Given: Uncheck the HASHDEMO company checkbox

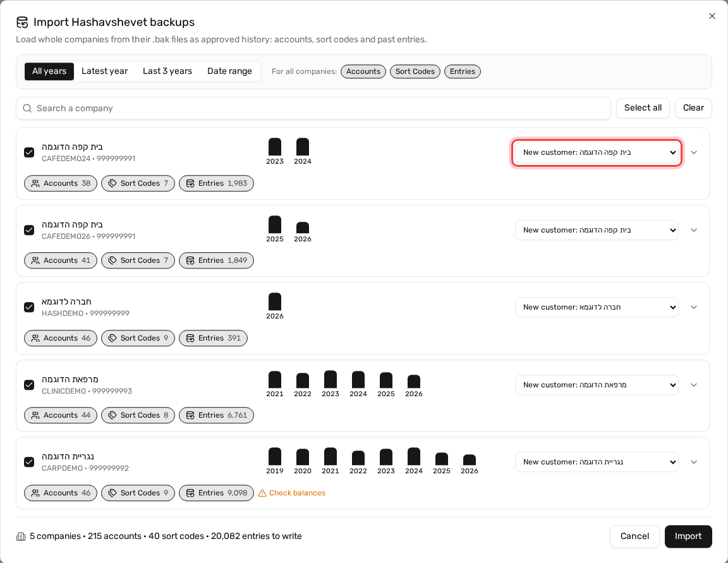Looking at the screenshot, I should (29, 307).
